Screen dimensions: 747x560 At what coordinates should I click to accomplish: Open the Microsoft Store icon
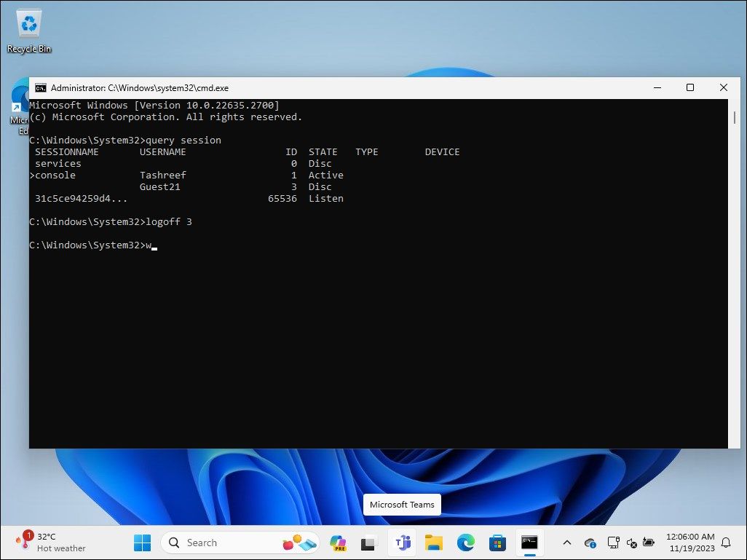[x=497, y=543]
